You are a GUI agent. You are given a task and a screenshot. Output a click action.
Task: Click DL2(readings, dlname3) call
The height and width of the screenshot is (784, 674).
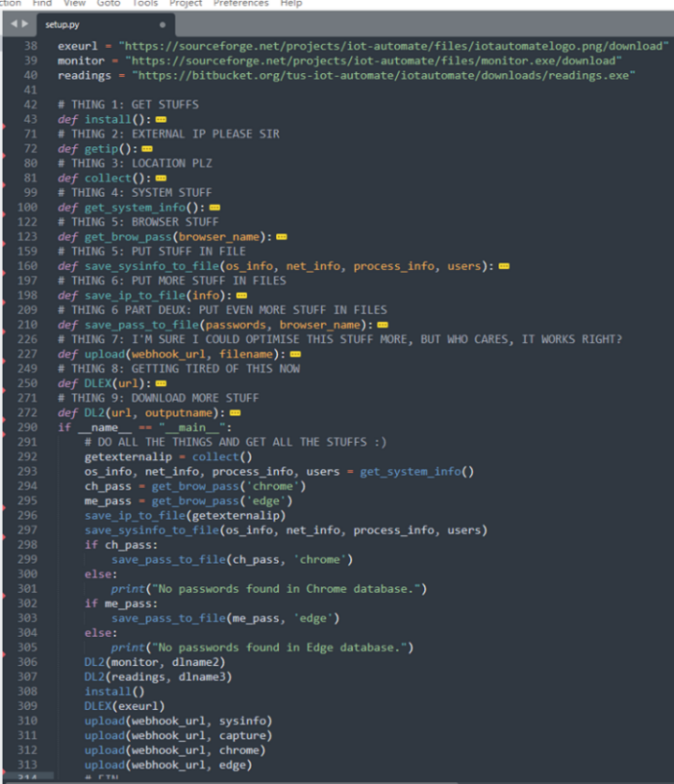click(x=158, y=677)
